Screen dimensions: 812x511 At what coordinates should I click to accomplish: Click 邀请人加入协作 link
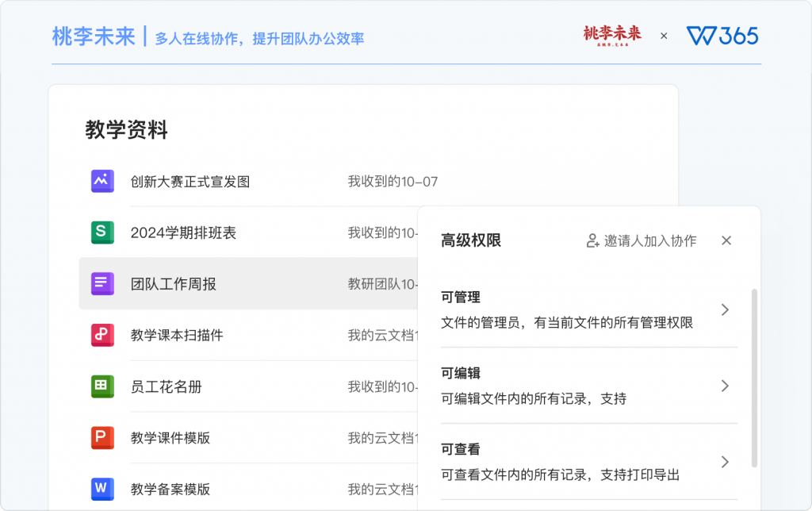(x=641, y=240)
